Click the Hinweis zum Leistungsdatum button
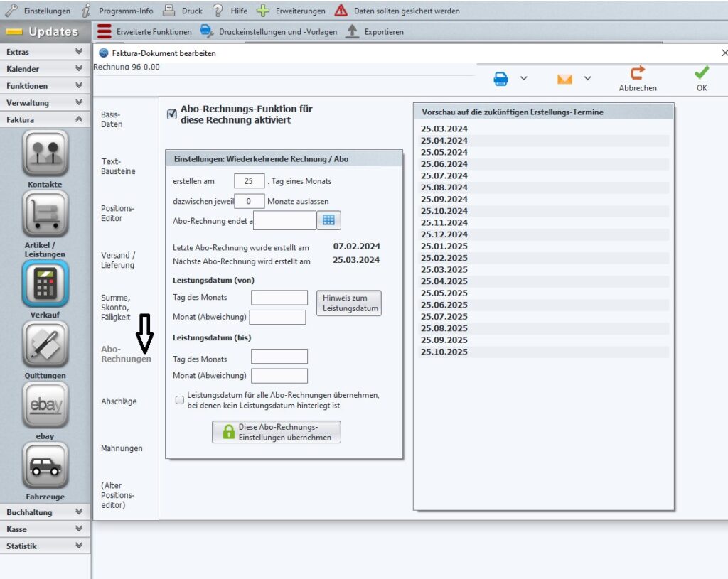 pyautogui.click(x=348, y=303)
